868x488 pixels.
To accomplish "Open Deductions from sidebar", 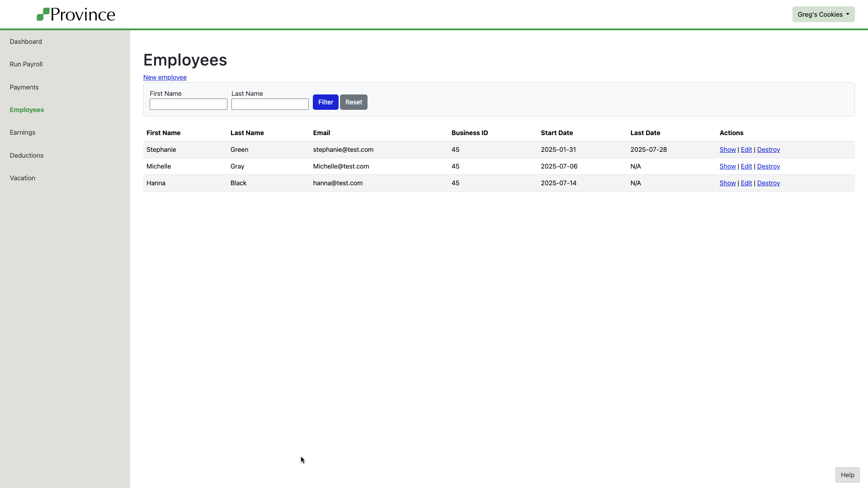I will 27,155.
